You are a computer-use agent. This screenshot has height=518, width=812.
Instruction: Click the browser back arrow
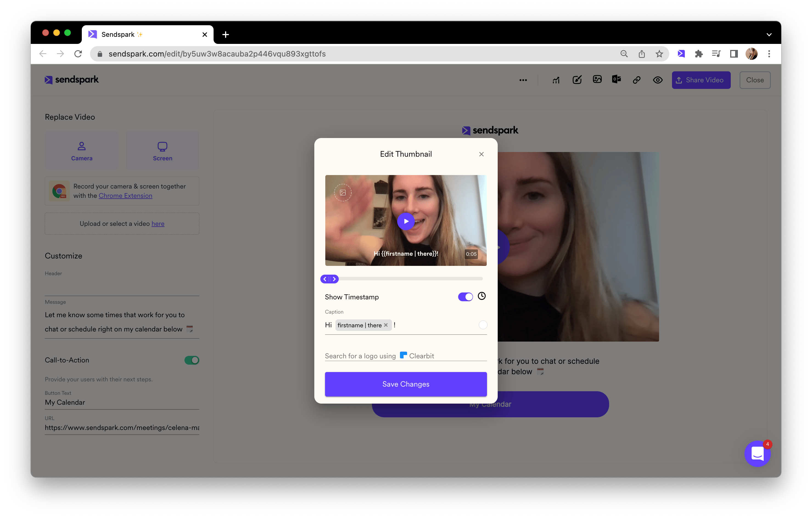[43, 54]
